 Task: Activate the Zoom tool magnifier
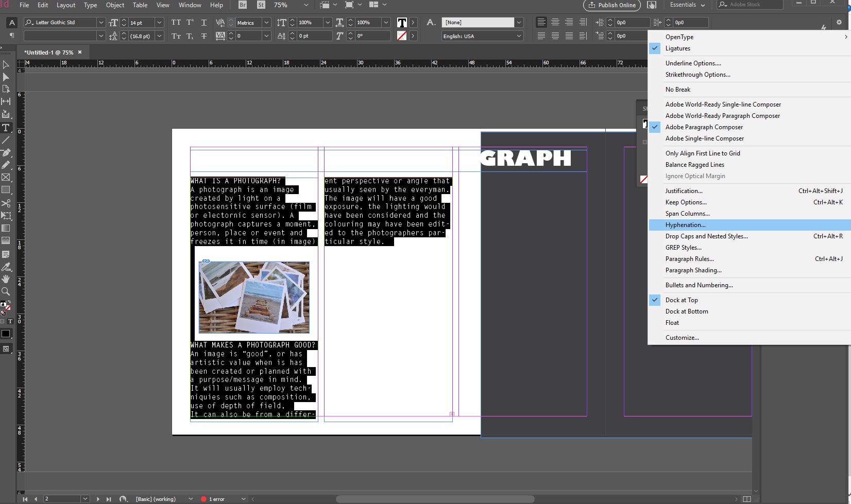6,291
